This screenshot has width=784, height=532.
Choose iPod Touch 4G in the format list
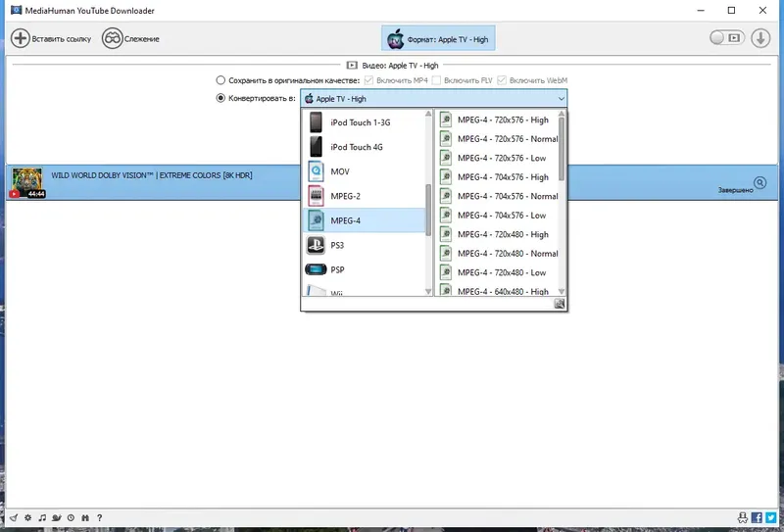(x=364, y=147)
